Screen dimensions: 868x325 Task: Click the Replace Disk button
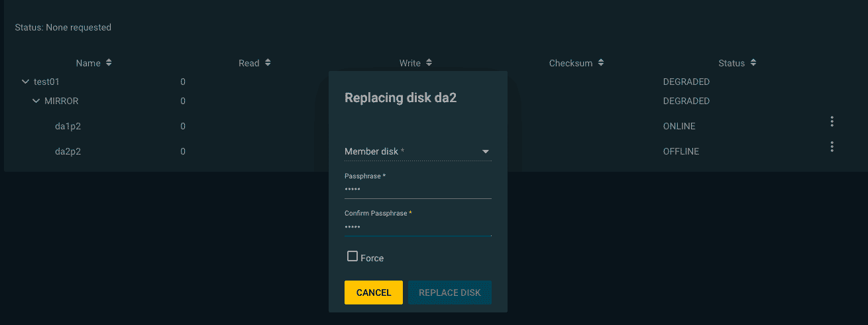pyautogui.click(x=450, y=292)
